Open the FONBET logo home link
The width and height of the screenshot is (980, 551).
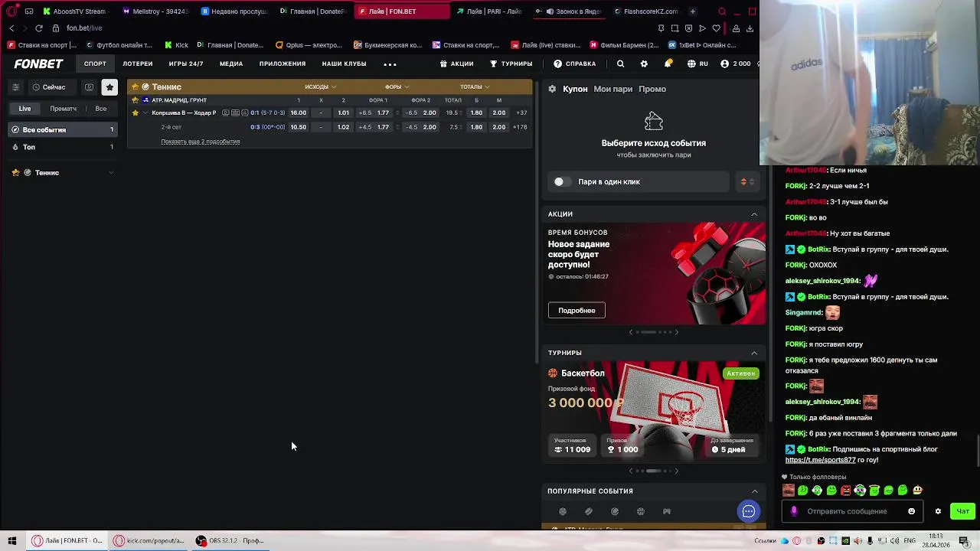(x=38, y=64)
